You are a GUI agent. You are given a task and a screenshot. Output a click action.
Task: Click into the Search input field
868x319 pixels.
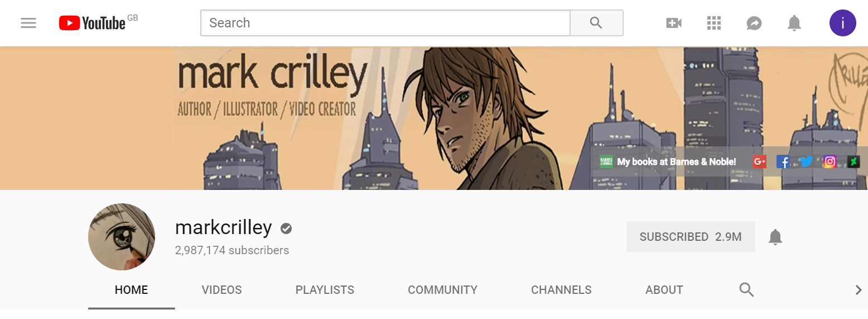click(385, 23)
